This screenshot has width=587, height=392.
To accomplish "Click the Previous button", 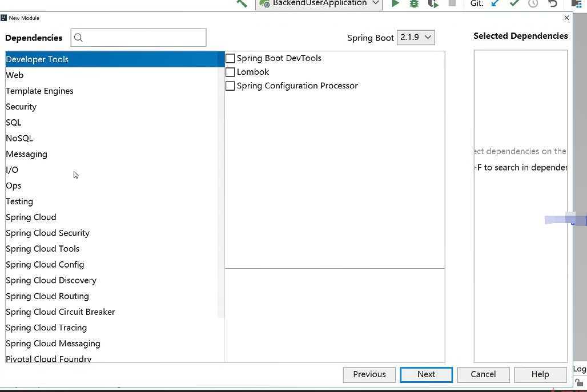I will coord(369,374).
